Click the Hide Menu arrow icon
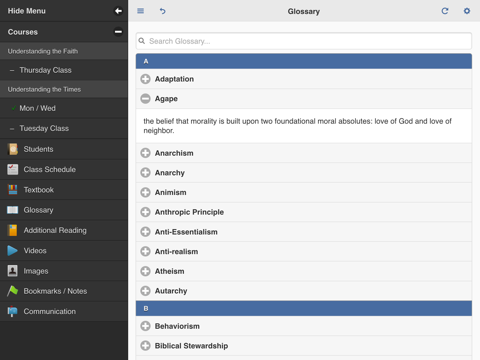This screenshot has width=480, height=360. click(x=118, y=11)
